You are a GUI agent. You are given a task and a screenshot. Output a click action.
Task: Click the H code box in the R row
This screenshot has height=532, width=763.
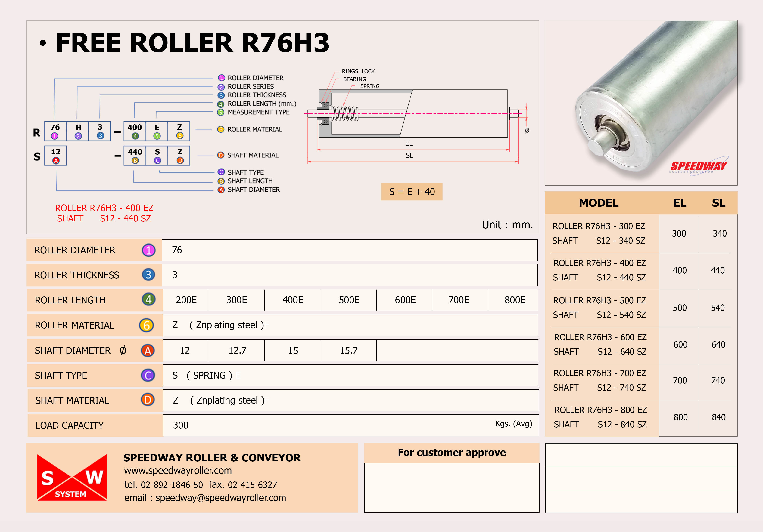tap(78, 131)
